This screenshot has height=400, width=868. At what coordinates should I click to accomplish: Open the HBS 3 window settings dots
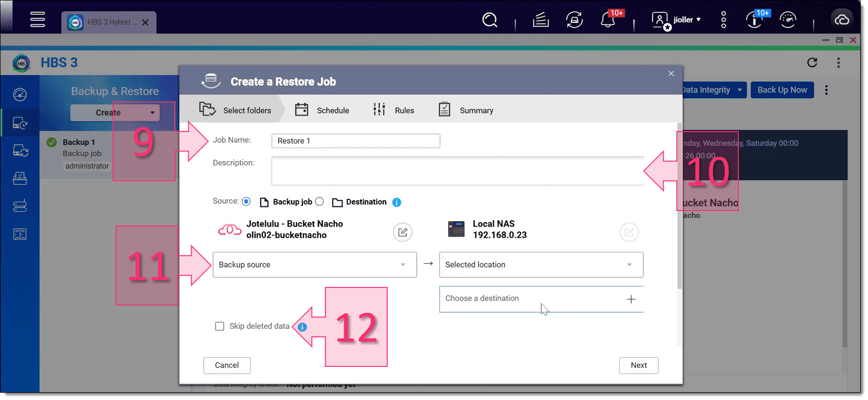[x=838, y=62]
